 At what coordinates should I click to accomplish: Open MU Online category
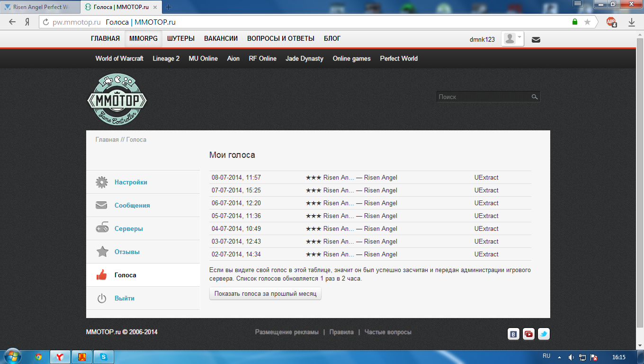(203, 58)
